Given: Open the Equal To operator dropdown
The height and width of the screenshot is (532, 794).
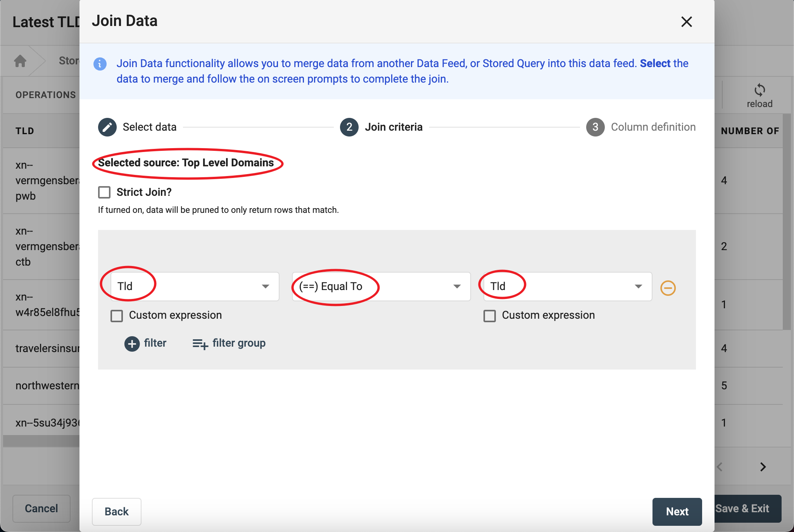Looking at the screenshot, I should click(381, 287).
